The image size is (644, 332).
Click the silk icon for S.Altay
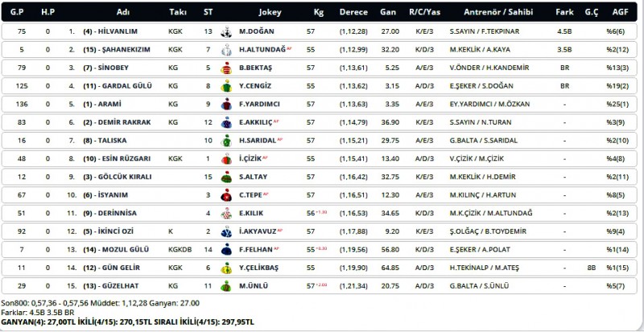[233, 176]
